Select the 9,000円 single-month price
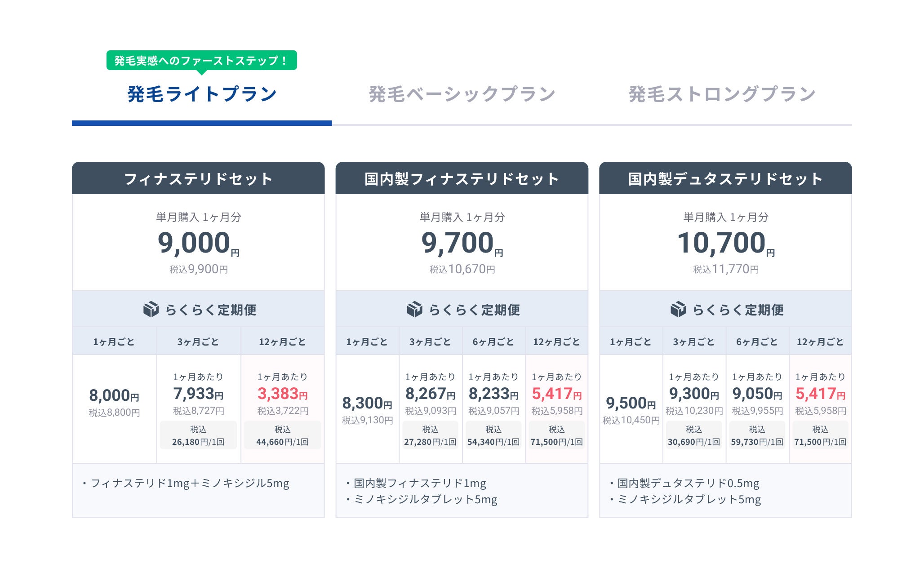The height and width of the screenshot is (568, 924). tap(198, 243)
